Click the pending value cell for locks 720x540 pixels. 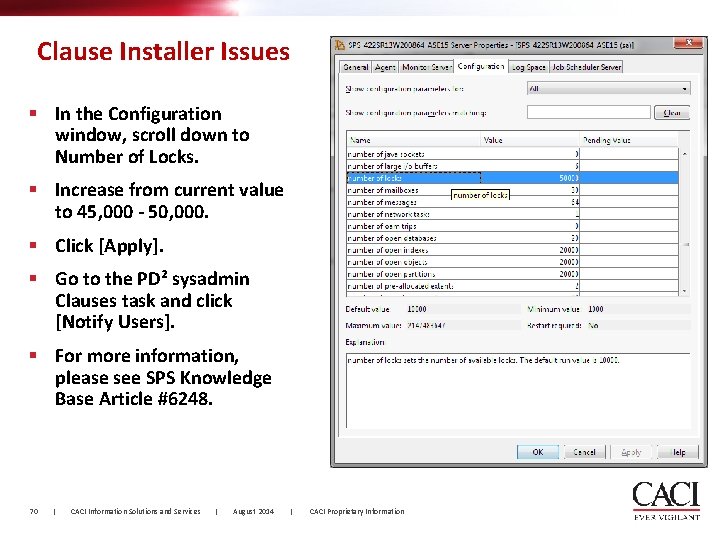coord(629,178)
